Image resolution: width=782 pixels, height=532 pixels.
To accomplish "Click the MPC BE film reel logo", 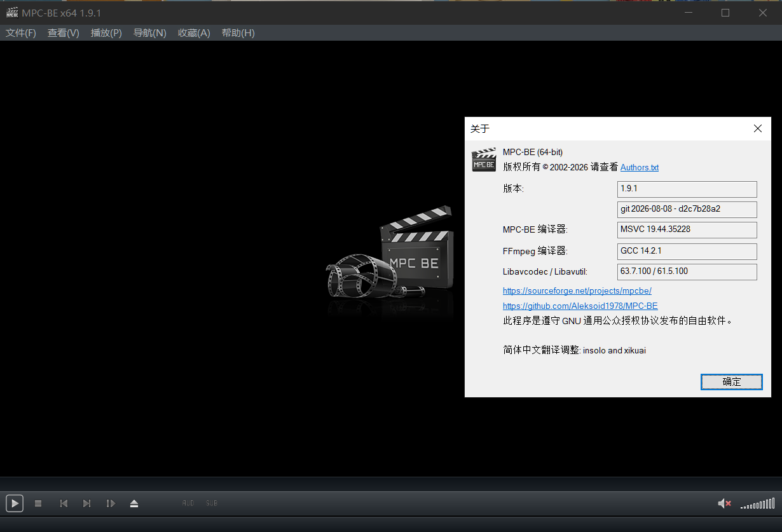I will point(390,253).
